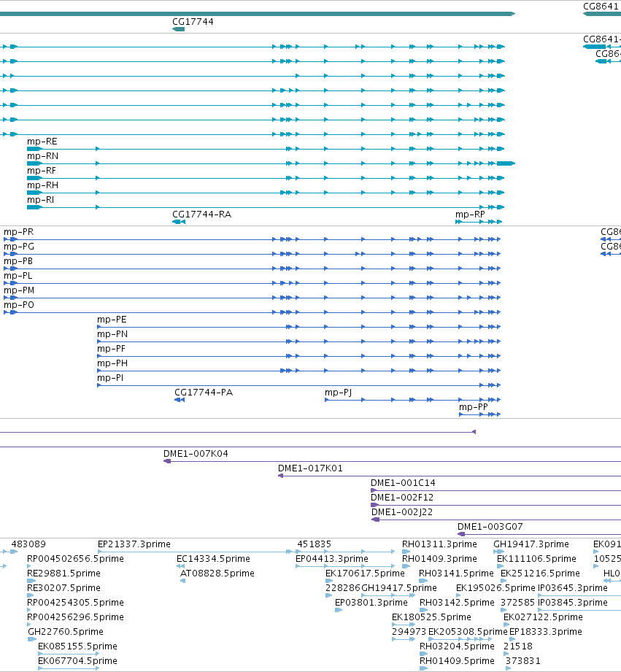The height and width of the screenshot is (672, 621).
Task: Open the RH03204.5prime EST label
Action: 457,646
